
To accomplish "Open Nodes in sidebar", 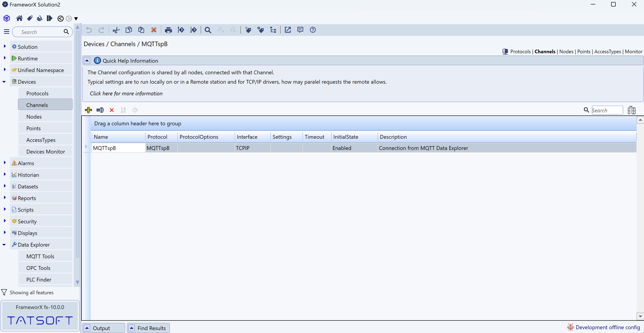I will click(x=45, y=116).
